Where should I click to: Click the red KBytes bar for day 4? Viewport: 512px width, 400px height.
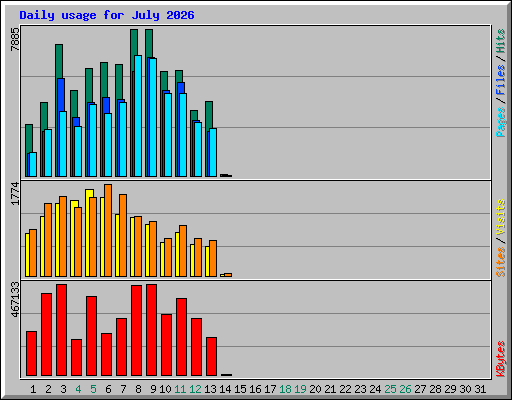(x=76, y=358)
